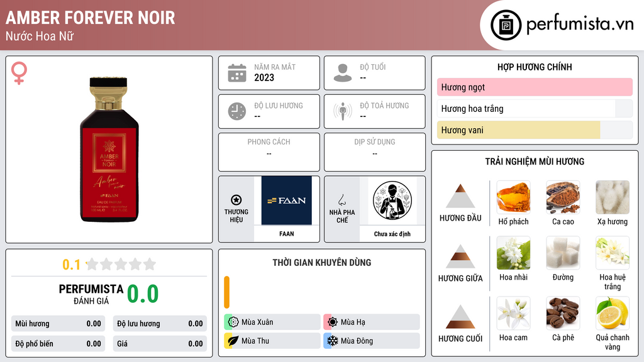Click the Thời gian khuyên dùng heading
644x362 pixels.
pos(322,262)
